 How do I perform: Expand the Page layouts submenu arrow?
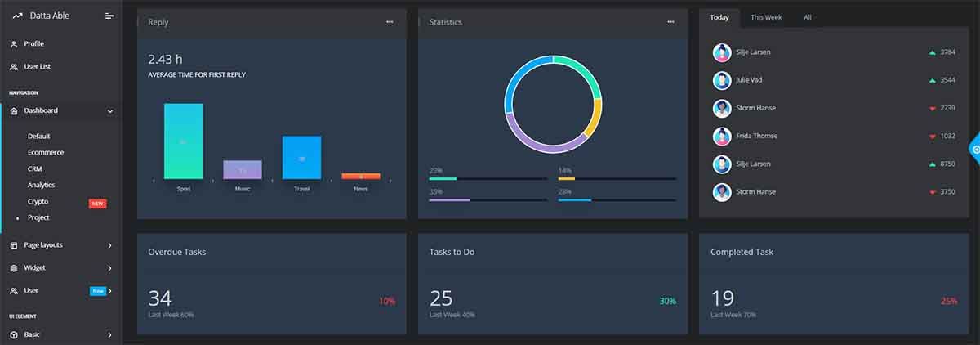[110, 245]
